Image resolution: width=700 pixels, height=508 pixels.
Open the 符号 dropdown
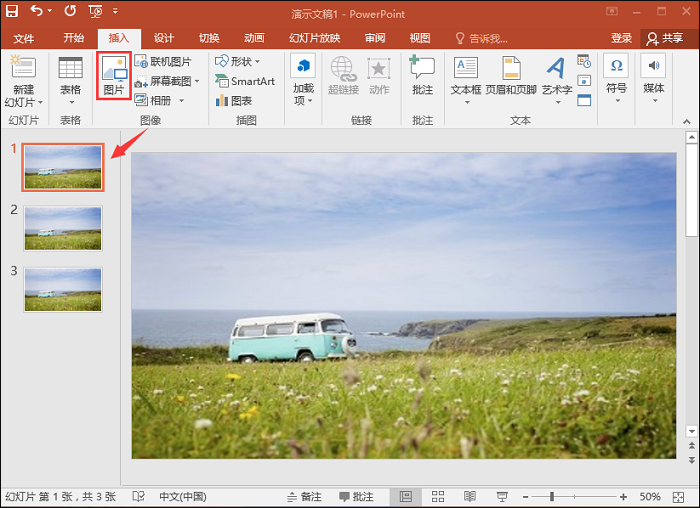(x=616, y=79)
